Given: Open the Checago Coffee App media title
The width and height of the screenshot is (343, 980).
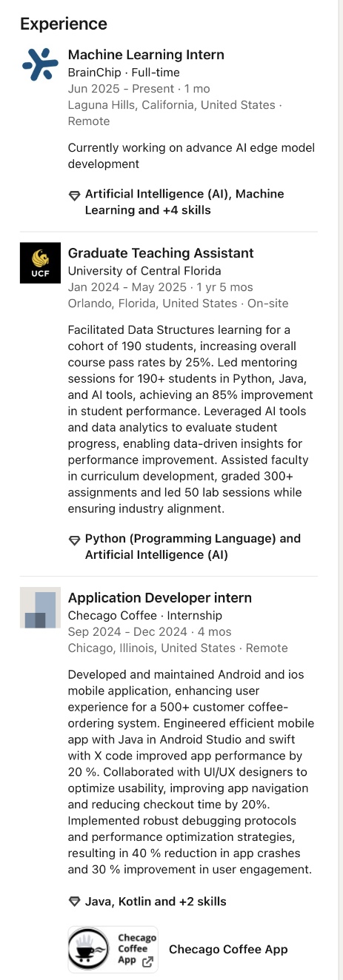Looking at the screenshot, I should pyautogui.click(x=228, y=950).
